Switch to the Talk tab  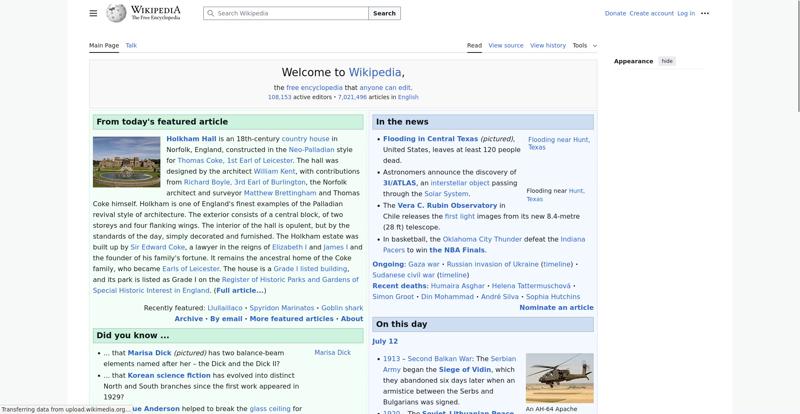[x=131, y=45]
